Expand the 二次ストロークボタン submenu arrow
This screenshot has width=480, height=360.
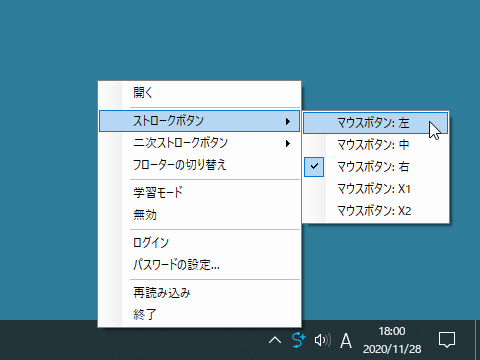(288, 143)
